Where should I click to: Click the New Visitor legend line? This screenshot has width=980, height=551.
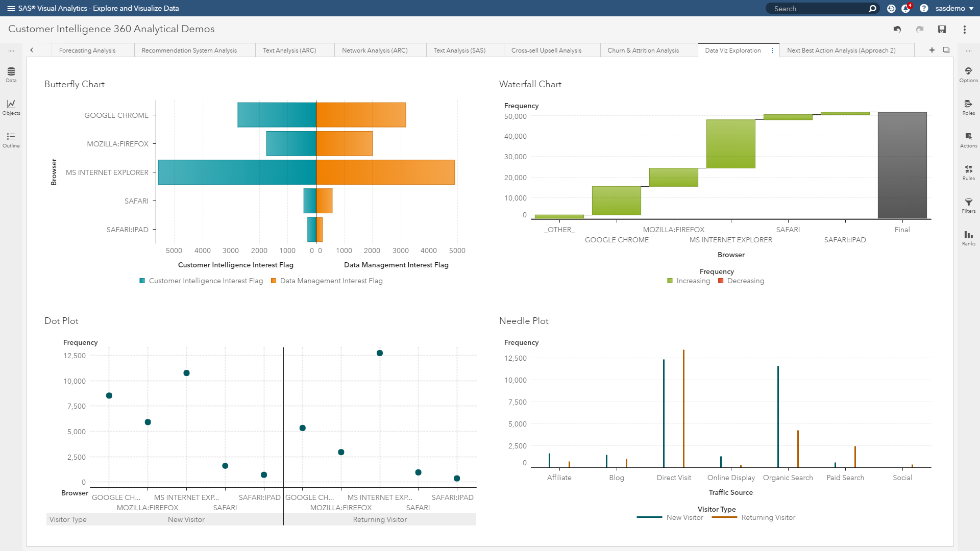click(649, 517)
